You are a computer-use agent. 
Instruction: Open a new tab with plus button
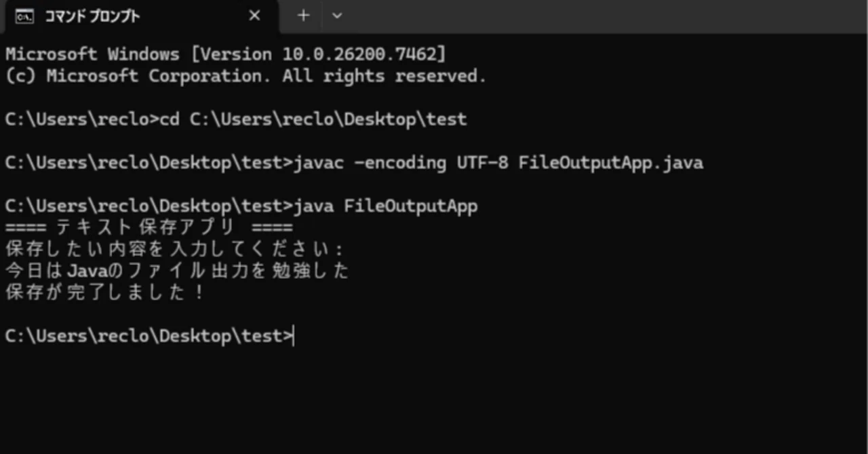pyautogui.click(x=303, y=16)
